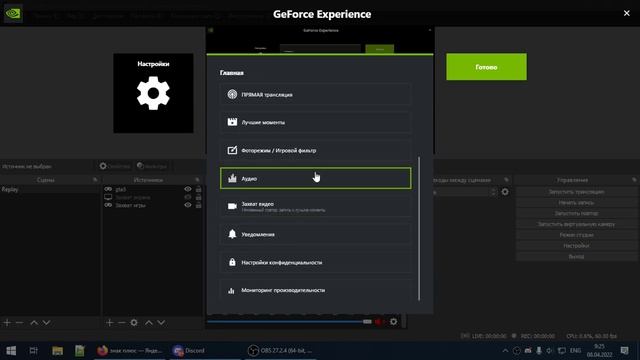Open the Windows notification center icon
This screenshot has width=640, height=360.
coord(624,351)
